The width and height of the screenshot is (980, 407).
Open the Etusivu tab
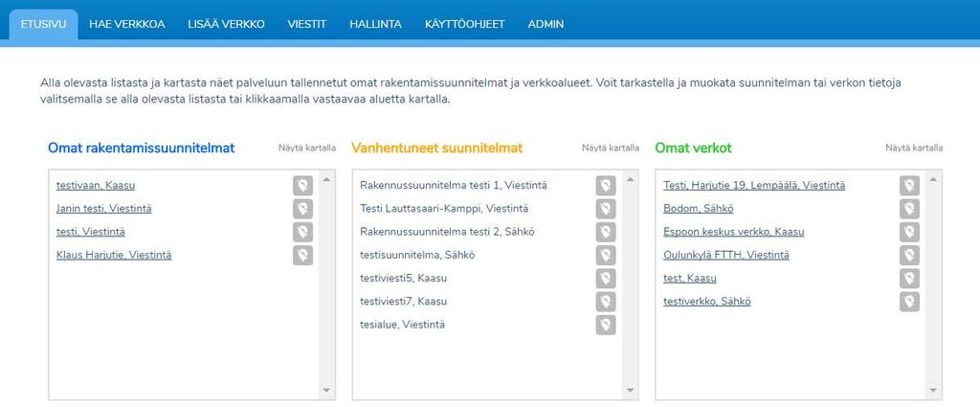(43, 24)
